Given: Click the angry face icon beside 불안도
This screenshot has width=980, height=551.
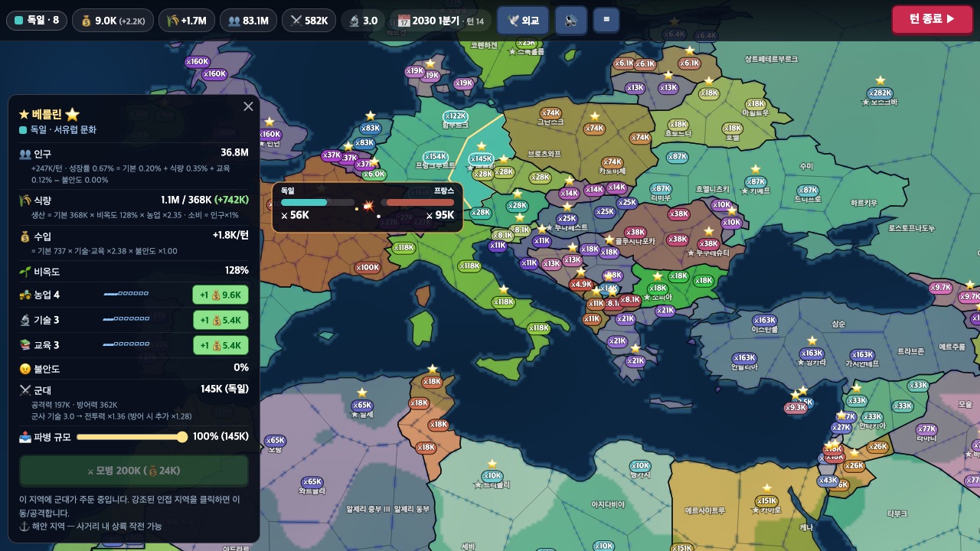Looking at the screenshot, I should [24, 369].
